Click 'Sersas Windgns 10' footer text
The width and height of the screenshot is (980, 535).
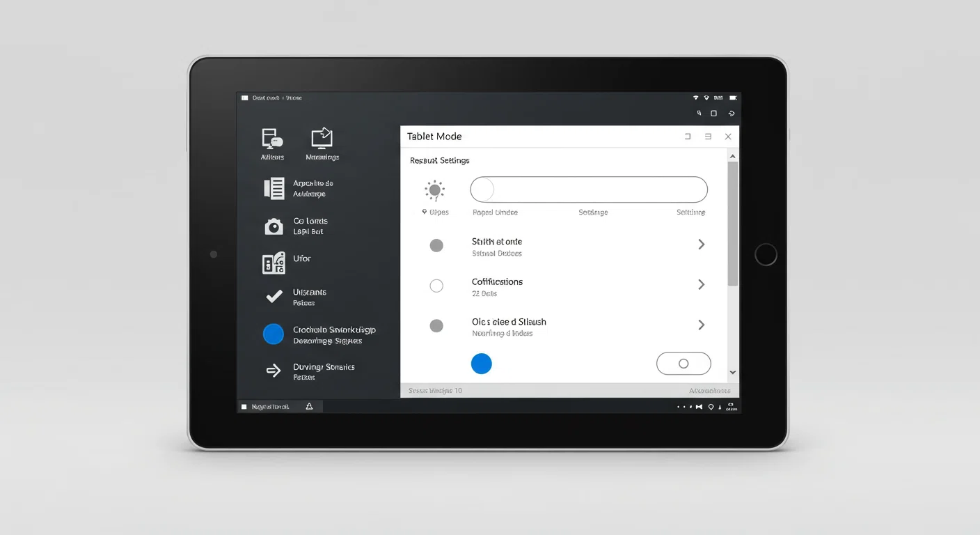tap(435, 391)
